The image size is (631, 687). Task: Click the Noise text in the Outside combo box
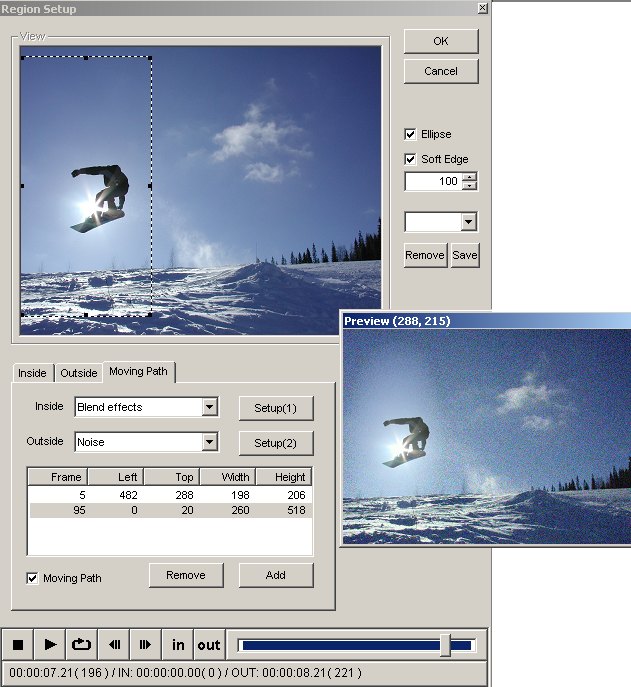(x=91, y=442)
